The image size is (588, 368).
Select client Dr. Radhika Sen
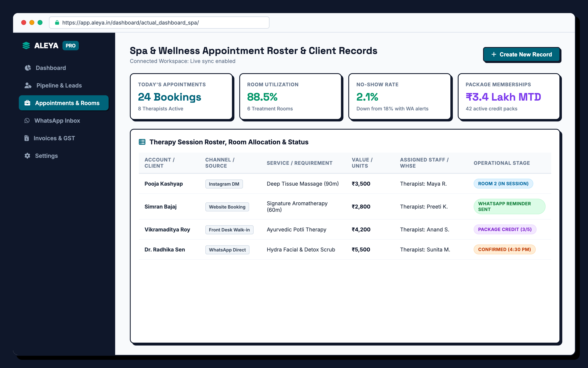click(165, 249)
